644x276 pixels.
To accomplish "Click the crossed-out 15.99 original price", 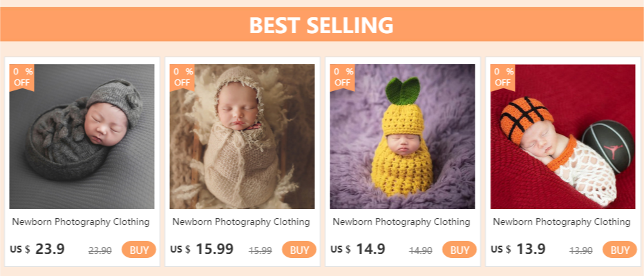I will point(260,250).
